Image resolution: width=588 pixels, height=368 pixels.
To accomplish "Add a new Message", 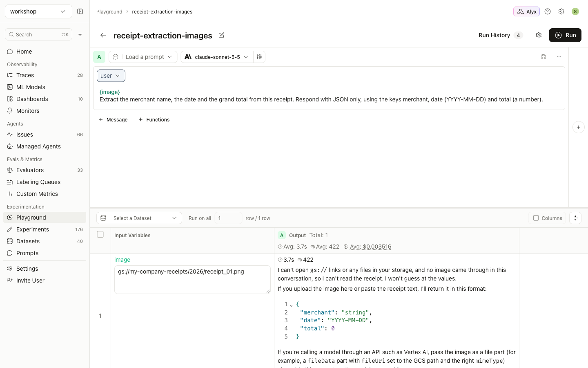I will click(113, 119).
